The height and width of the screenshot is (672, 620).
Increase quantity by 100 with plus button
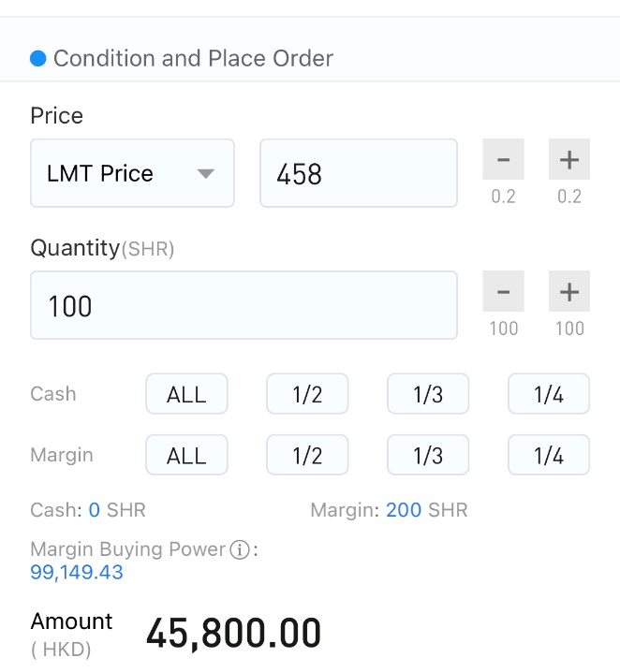coord(569,291)
